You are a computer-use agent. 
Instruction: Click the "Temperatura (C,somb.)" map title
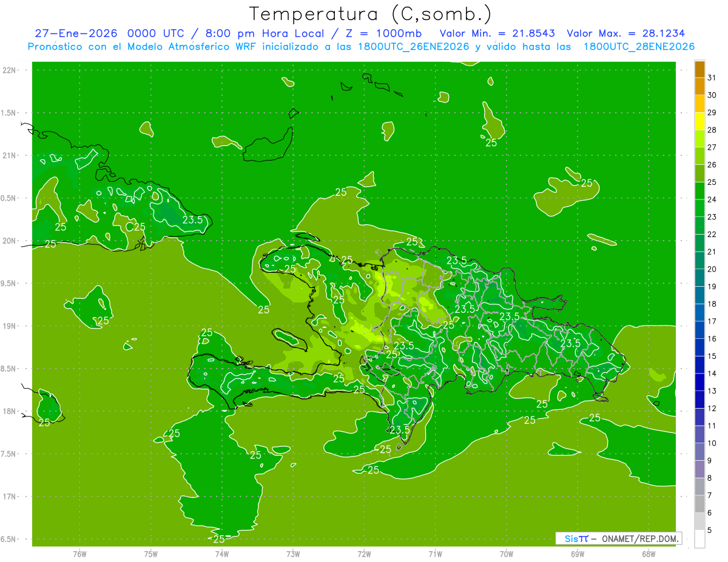(x=371, y=14)
